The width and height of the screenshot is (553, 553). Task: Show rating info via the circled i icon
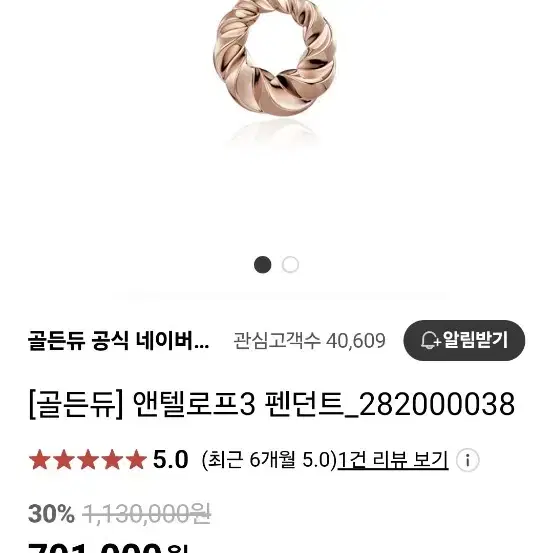(468, 460)
